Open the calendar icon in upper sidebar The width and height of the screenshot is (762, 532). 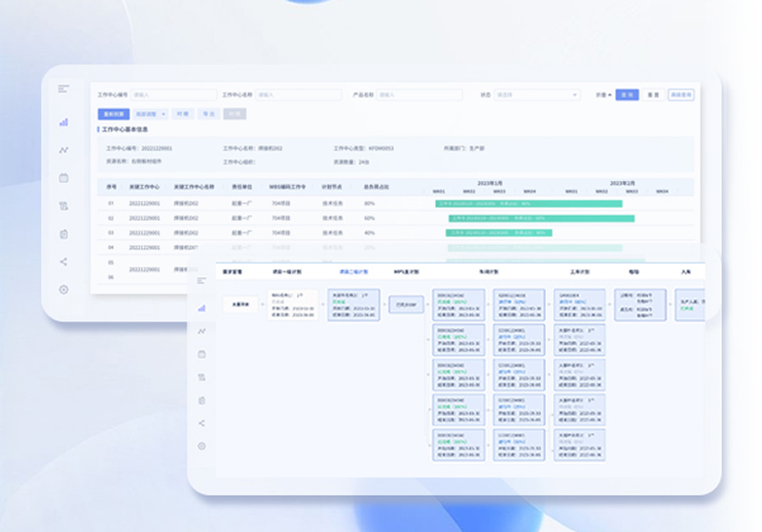point(63,178)
